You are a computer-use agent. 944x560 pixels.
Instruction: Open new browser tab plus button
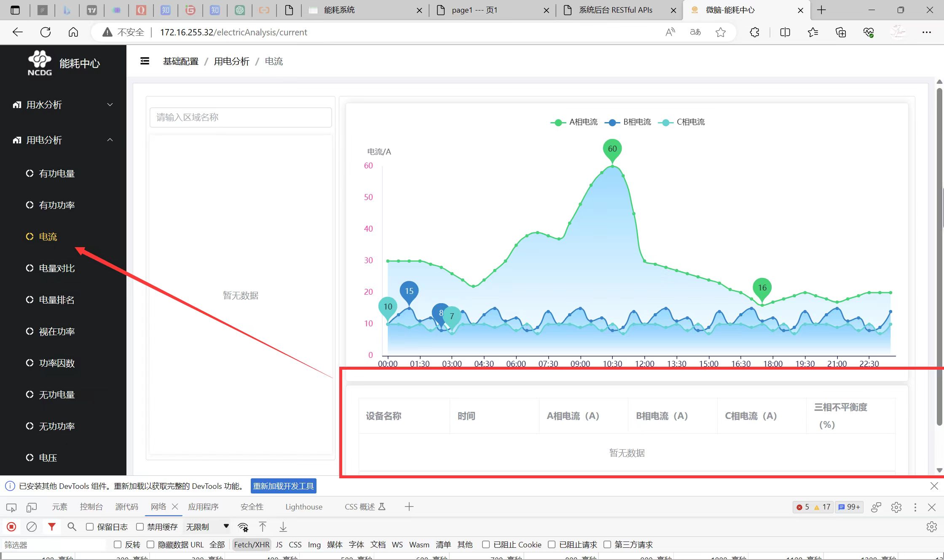821,10
